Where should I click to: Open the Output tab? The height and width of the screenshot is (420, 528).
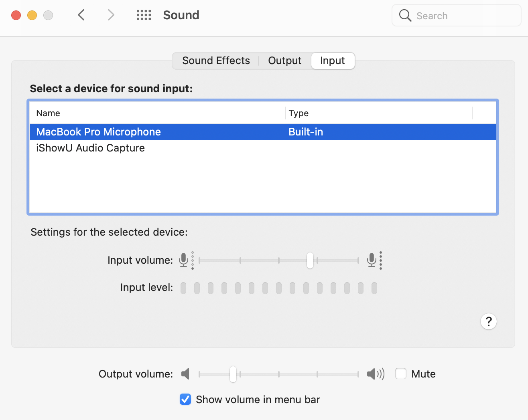[x=284, y=61]
